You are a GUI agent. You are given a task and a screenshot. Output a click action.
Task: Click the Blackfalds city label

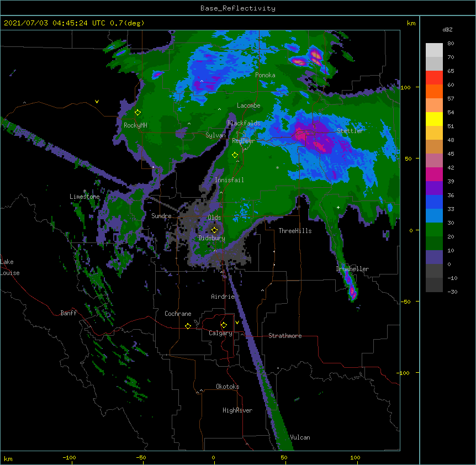pyautogui.click(x=244, y=123)
